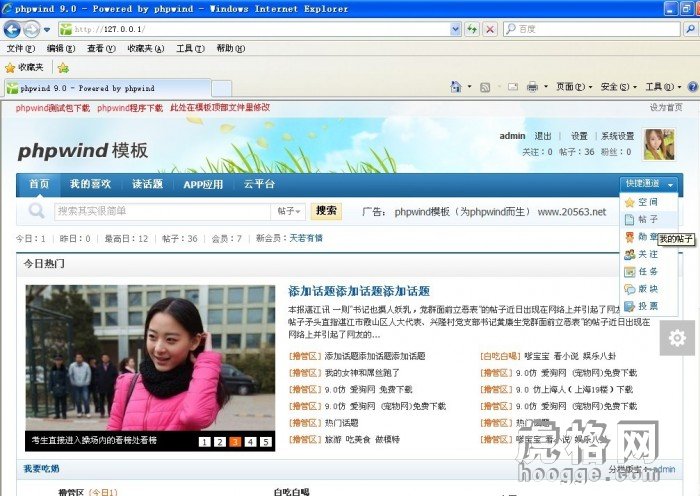
Task: Open the 查看(V) menu
Action: [x=101, y=48]
